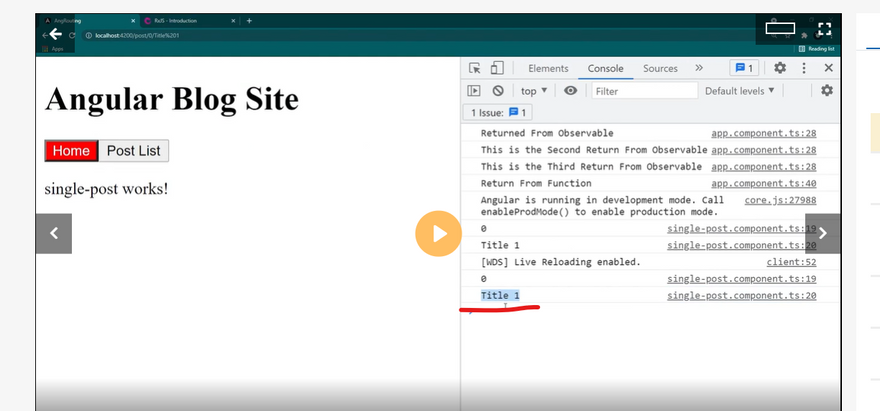Toggle the console sidebar panel
The width and height of the screenshot is (880, 411).
(x=475, y=91)
